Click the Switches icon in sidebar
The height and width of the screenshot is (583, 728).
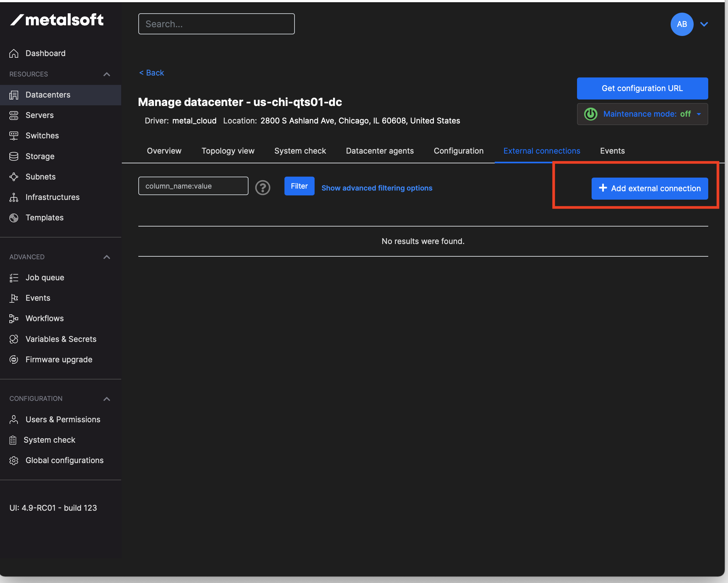[14, 136]
